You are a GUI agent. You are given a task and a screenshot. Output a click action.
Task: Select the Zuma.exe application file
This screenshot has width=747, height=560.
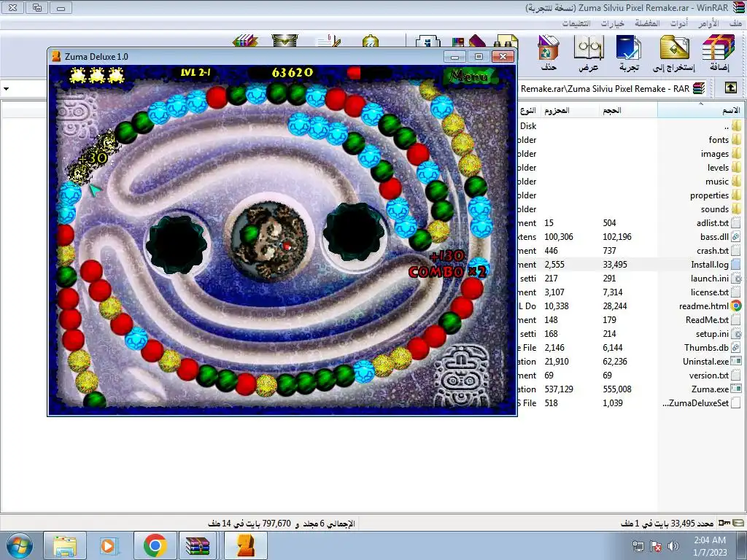tap(716, 389)
